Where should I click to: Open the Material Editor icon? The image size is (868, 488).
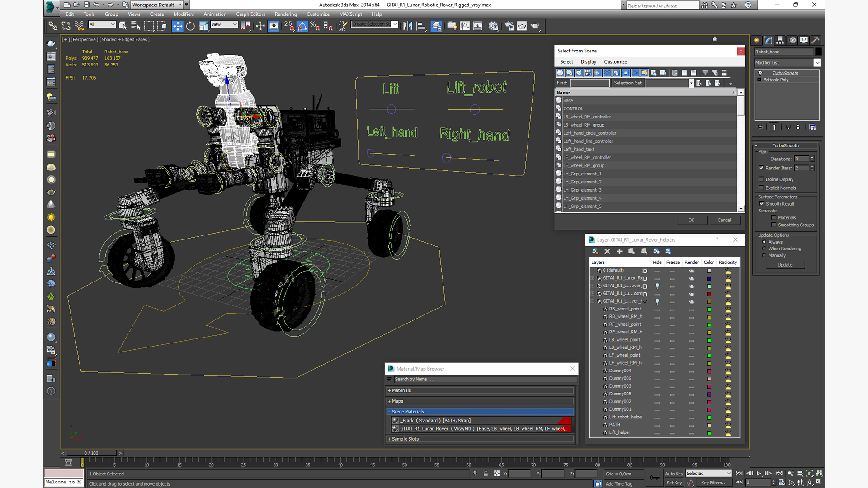493,26
